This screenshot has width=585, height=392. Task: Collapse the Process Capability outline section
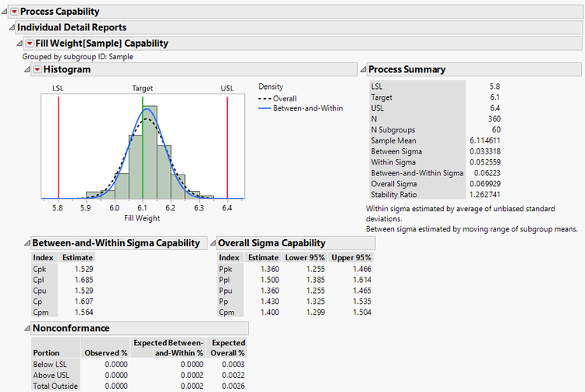[4, 12]
